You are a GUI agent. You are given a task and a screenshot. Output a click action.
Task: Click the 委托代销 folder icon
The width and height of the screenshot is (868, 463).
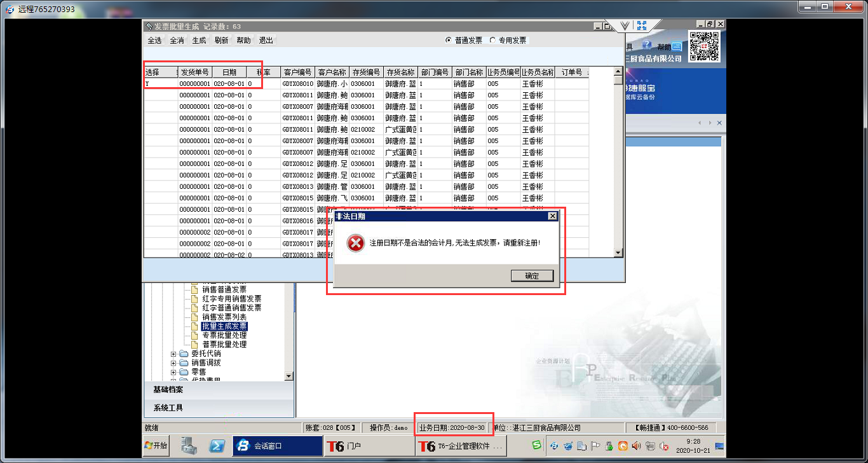(184, 354)
